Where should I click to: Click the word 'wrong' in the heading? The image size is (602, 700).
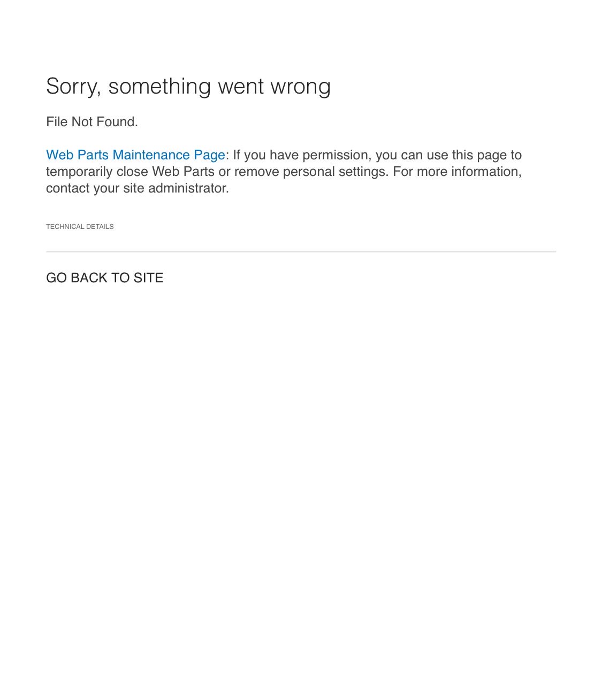301,88
